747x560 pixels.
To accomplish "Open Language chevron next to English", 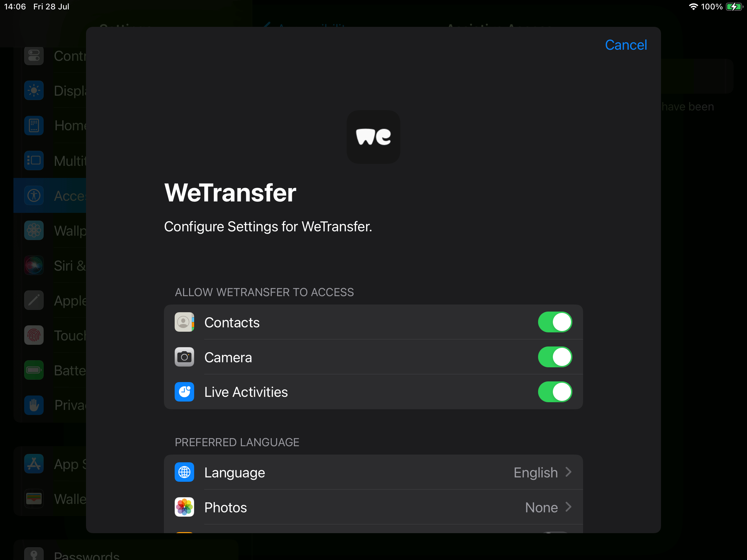I will [x=568, y=472].
